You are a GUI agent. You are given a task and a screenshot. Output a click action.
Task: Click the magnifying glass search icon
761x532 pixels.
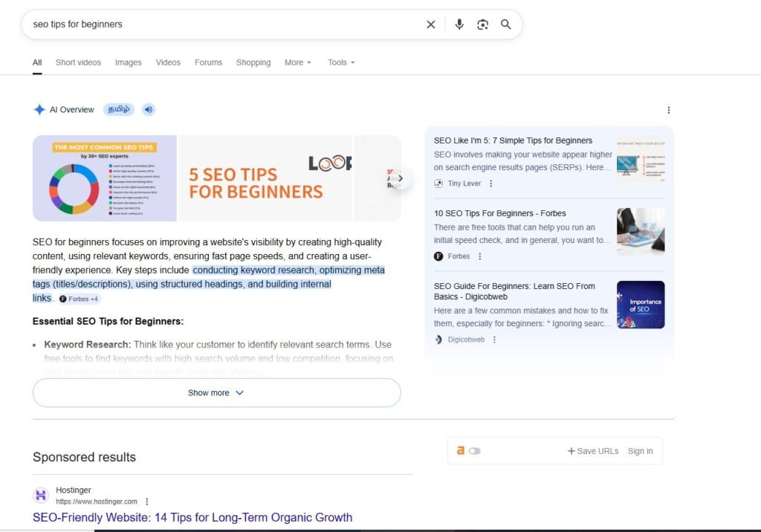click(x=506, y=24)
